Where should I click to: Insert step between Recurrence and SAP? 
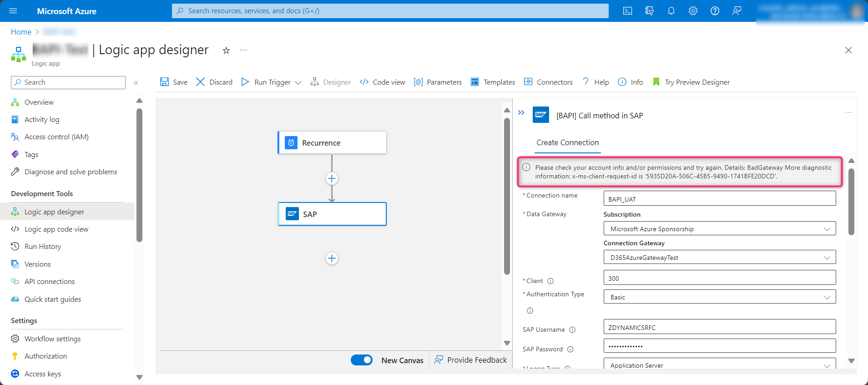332,178
